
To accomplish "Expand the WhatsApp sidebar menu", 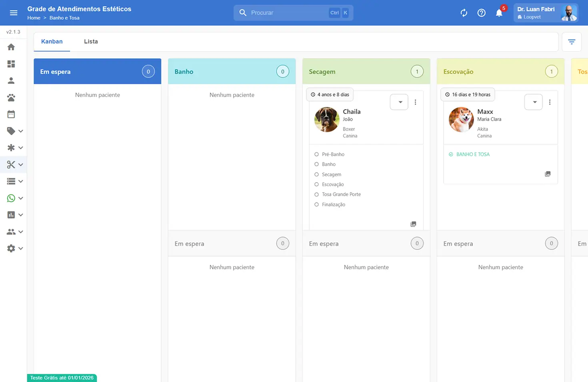I will click(x=15, y=198).
